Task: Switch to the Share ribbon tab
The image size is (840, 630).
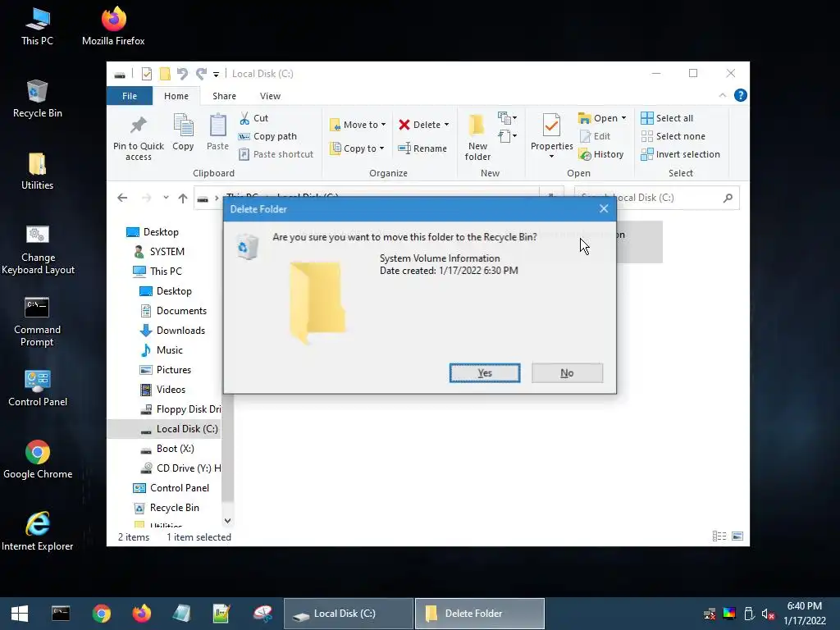Action: pyautogui.click(x=224, y=96)
